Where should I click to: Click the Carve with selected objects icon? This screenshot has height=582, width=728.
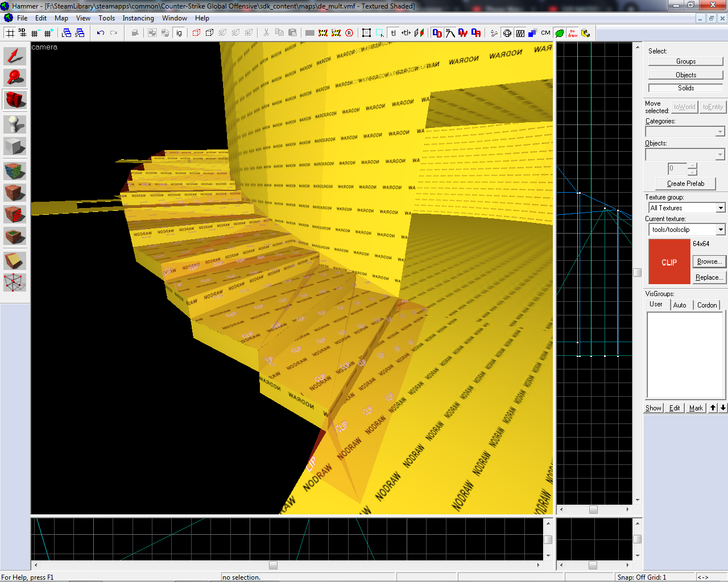point(135,33)
